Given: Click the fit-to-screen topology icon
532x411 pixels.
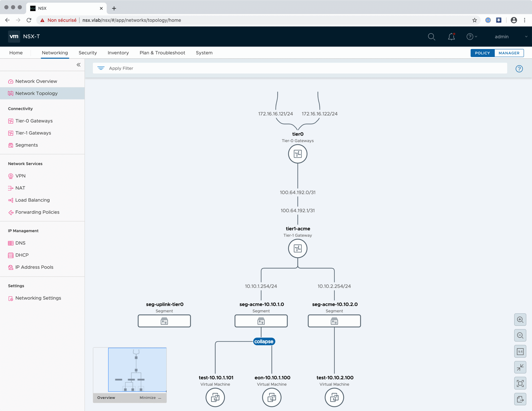Looking at the screenshot, I should click(520, 384).
